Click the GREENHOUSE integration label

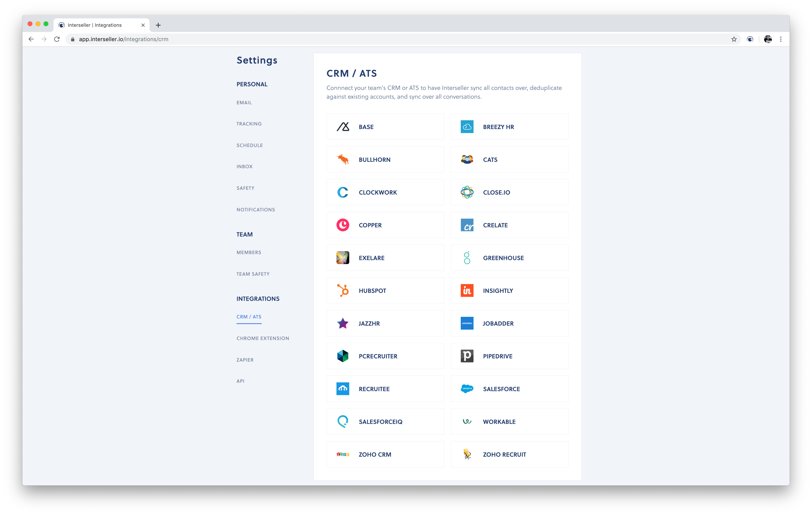click(x=504, y=258)
